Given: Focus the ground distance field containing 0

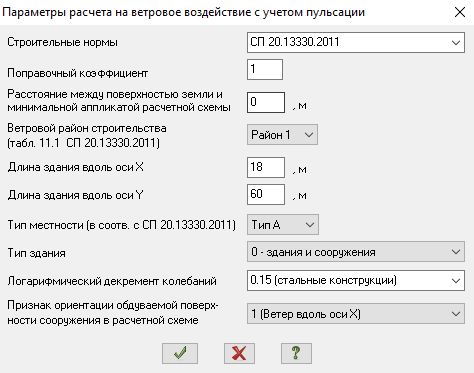Looking at the screenshot, I should (x=266, y=102).
